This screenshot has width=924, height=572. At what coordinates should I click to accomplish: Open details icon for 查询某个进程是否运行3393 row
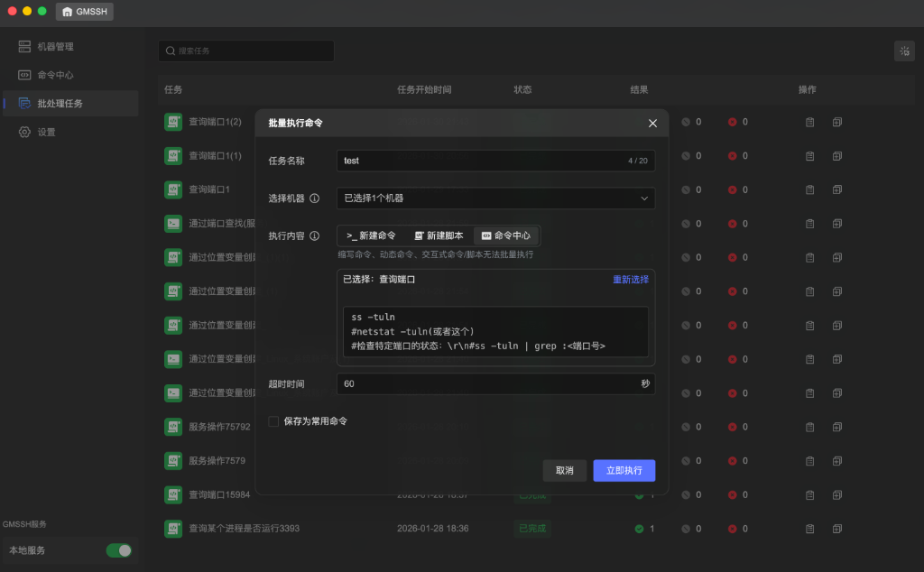pos(809,529)
